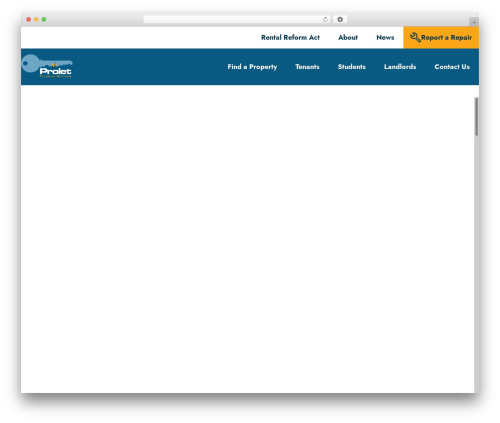Click the red close window dot
Image resolution: width=500 pixels, height=423 pixels.
pos(29,20)
